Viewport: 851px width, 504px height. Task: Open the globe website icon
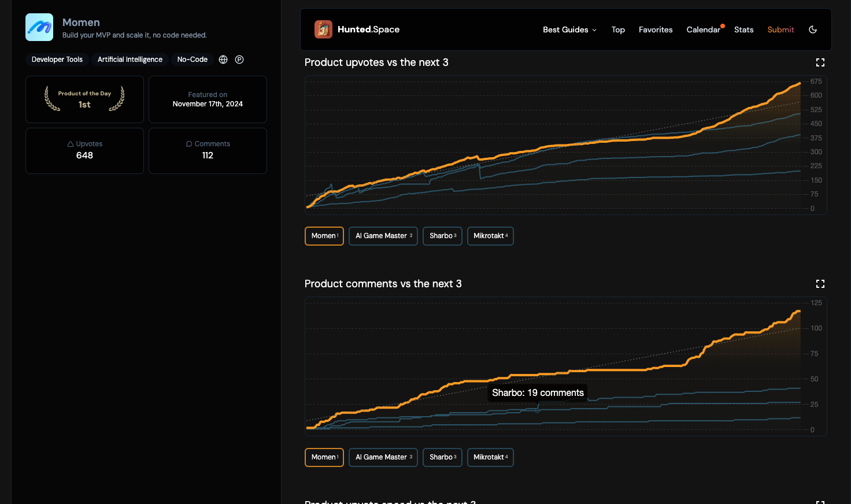coord(223,60)
